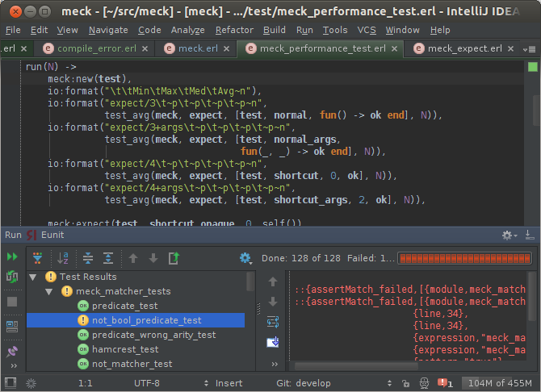This screenshot has height=392, width=541.
Task: Toggle scroll to end of console
Action: [273, 342]
